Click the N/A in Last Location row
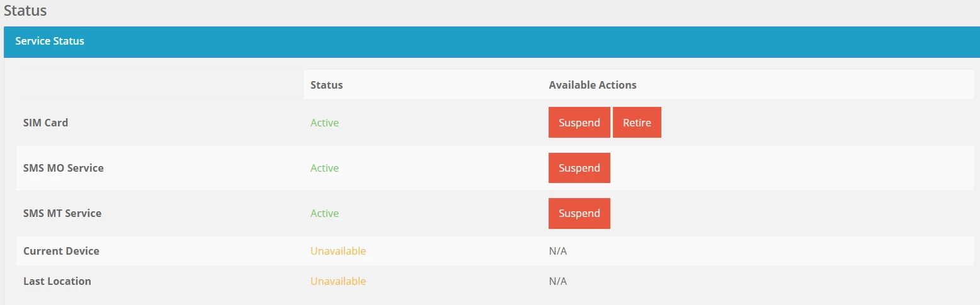Screen dimensions: 980x305 558,281
